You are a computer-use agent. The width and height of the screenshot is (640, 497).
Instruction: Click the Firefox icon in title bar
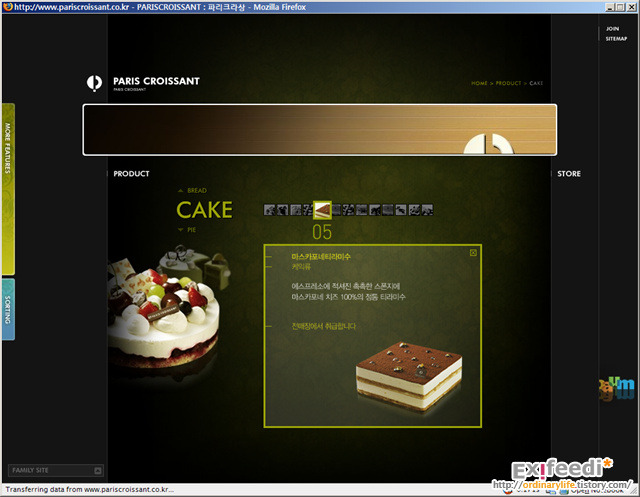(8, 7)
